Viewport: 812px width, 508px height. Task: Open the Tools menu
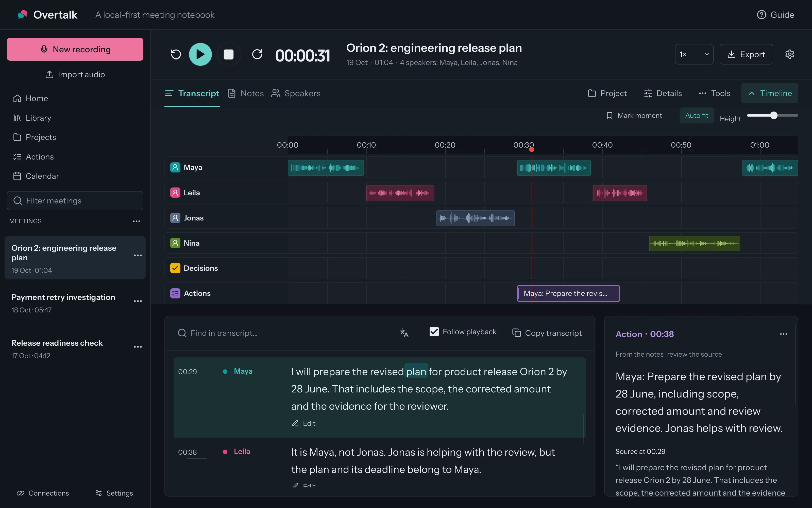coord(714,93)
